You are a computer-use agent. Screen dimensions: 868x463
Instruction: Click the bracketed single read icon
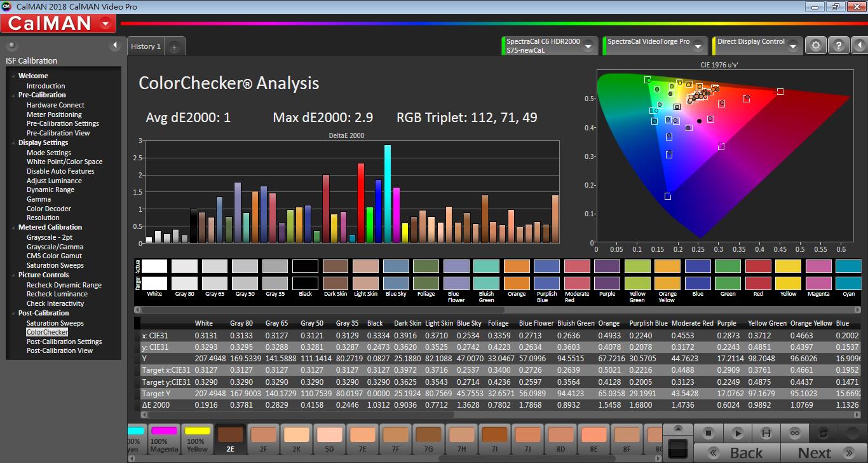[766, 433]
